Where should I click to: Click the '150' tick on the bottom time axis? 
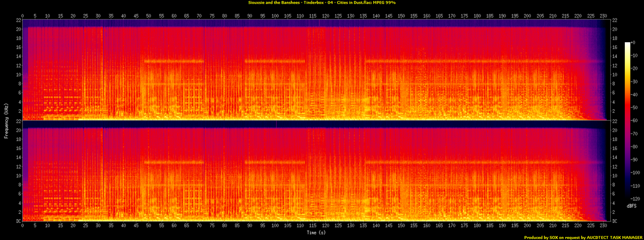click(x=401, y=226)
